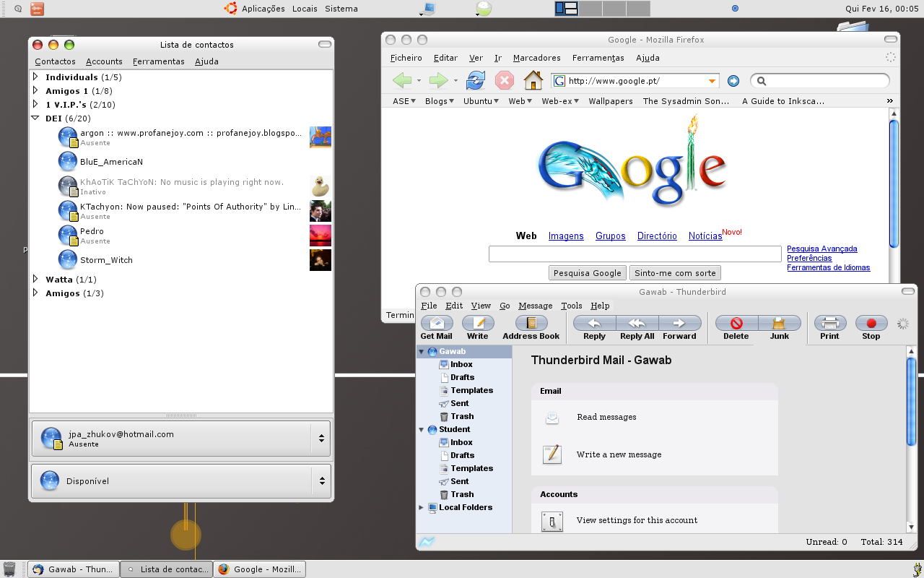Switch to the fourth workspace in pager
Screen dimensions: 924x578
(x=637, y=9)
